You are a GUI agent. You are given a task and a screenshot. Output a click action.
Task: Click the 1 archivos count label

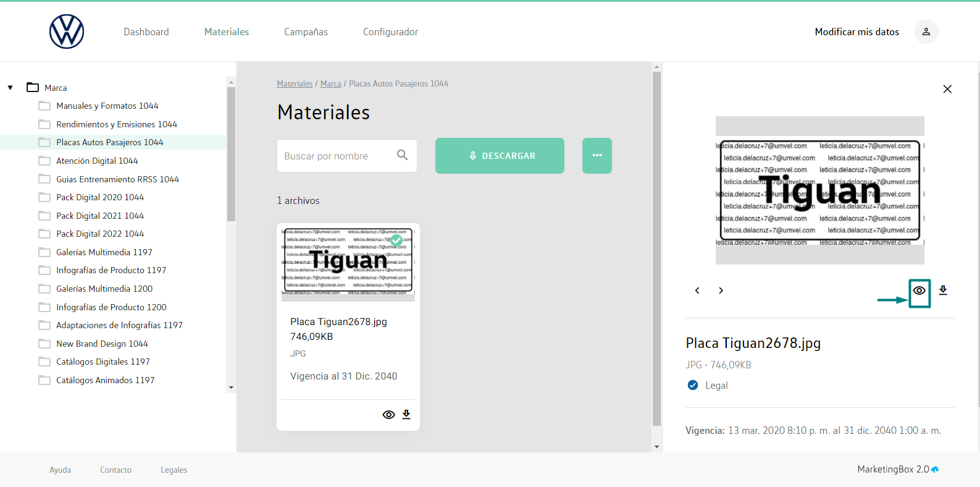pos(298,200)
